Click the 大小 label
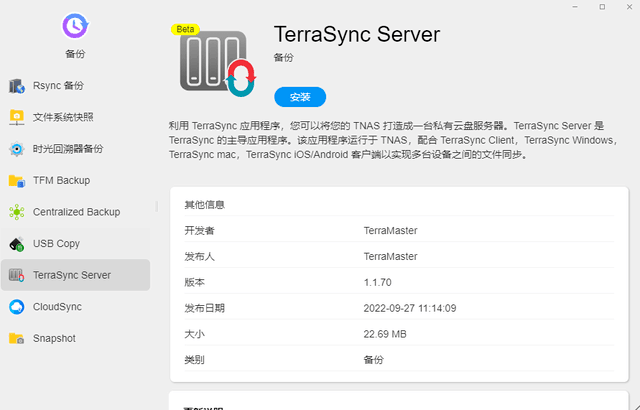Viewport: 640px width, 410px height. tap(194, 334)
